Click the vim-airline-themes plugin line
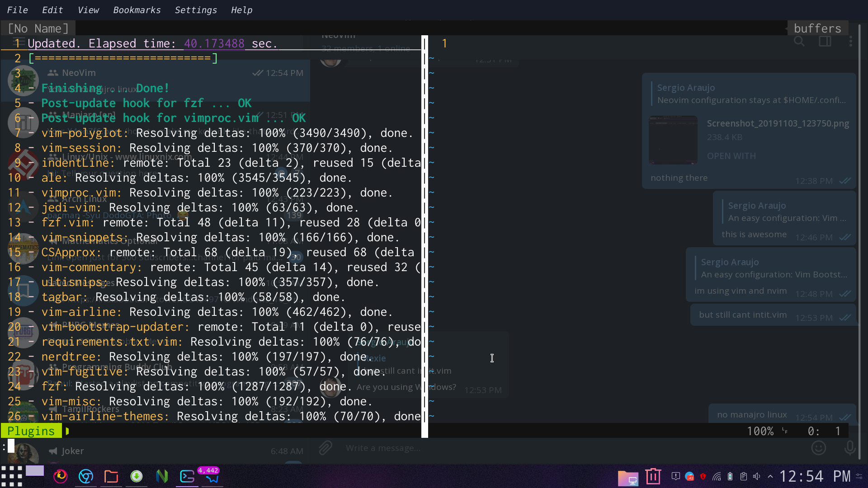Image resolution: width=868 pixels, height=488 pixels. point(224,416)
